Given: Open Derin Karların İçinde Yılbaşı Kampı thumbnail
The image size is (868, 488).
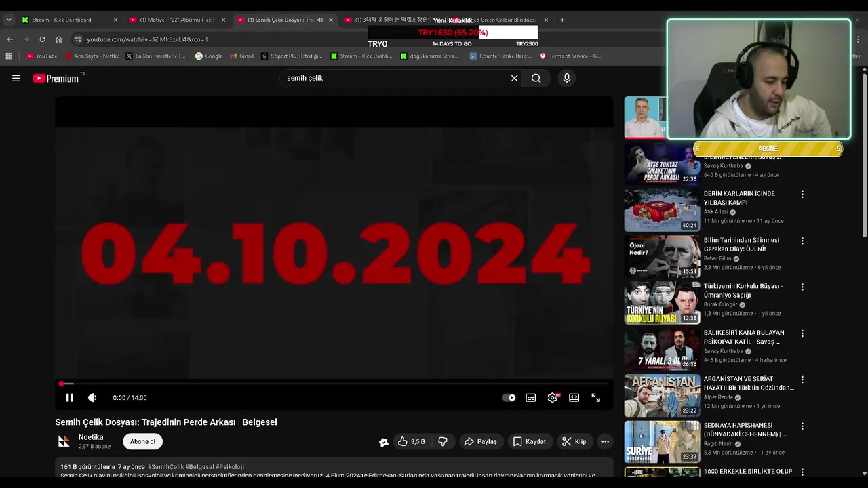Looking at the screenshot, I should (662, 210).
